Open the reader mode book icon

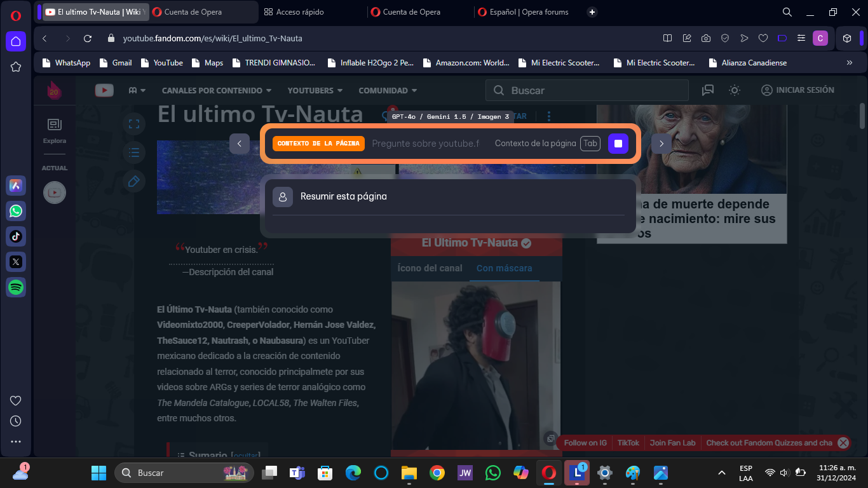pyautogui.click(x=667, y=38)
